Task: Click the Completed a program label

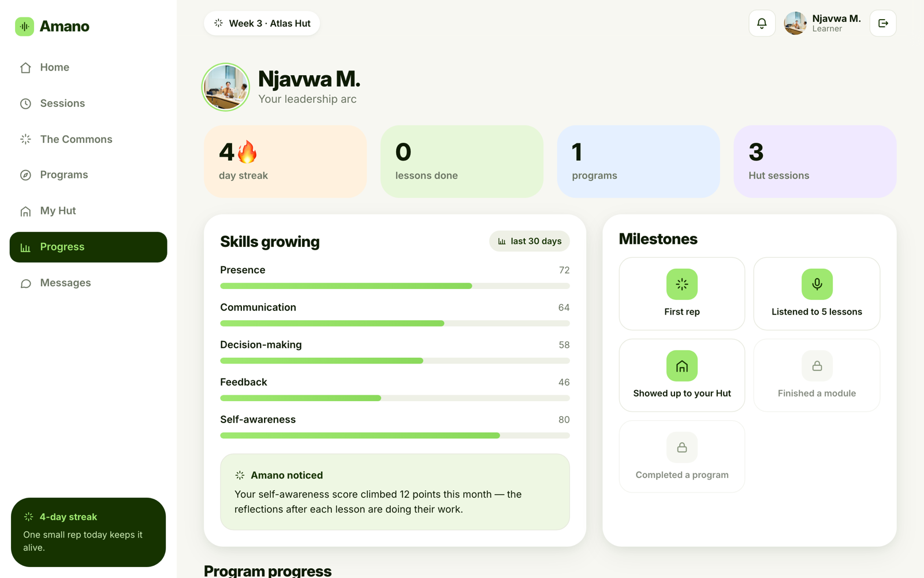Action: point(682,475)
